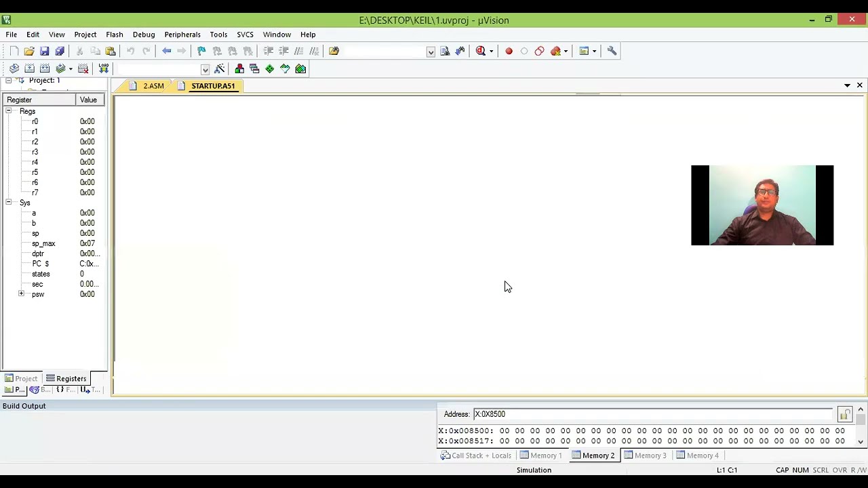Click the Register column header

pos(39,100)
